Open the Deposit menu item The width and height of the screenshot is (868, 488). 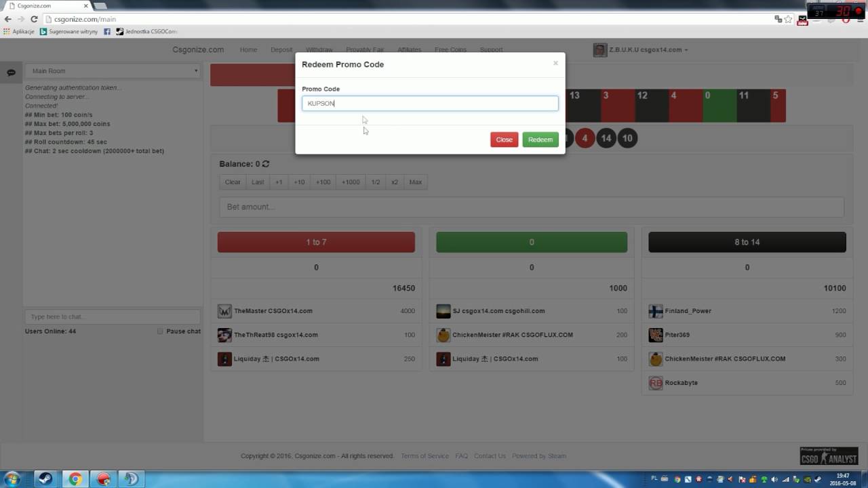(281, 49)
